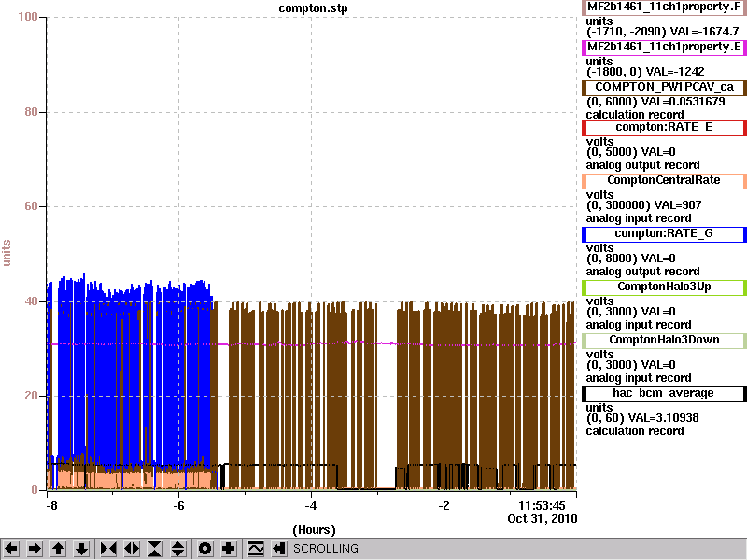Screen dimensions: 747x560
Task: Click the -2 hours tick label
Action: pos(444,506)
